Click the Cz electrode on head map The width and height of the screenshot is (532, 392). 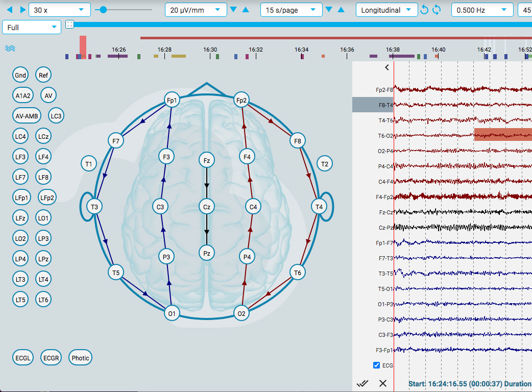tap(207, 207)
